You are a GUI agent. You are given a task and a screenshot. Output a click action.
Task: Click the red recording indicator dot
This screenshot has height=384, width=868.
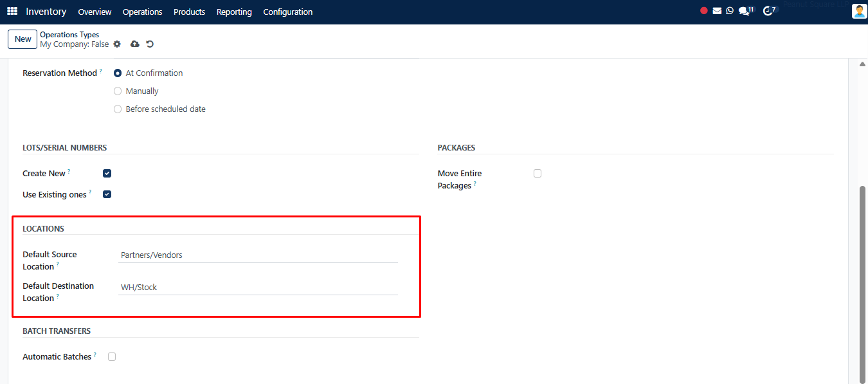(704, 11)
